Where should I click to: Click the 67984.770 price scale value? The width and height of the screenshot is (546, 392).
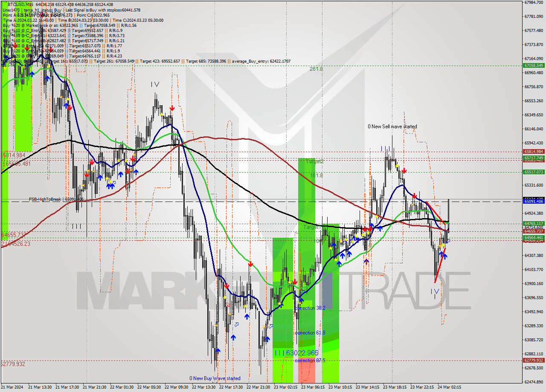tap(534, 2)
